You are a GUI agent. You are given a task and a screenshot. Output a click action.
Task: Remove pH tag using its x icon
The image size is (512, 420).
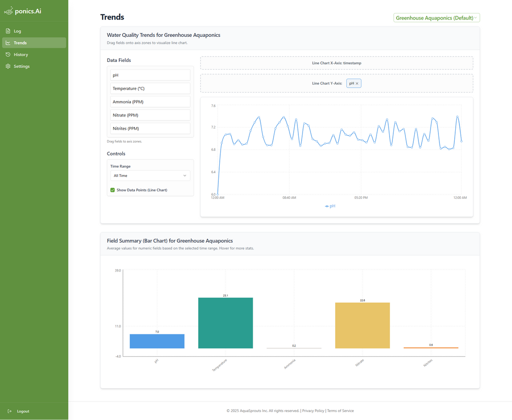pos(357,83)
